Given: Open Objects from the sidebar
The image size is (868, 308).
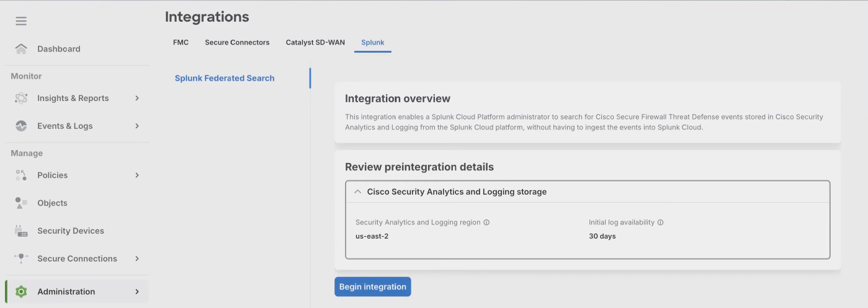Looking at the screenshot, I should 52,203.
